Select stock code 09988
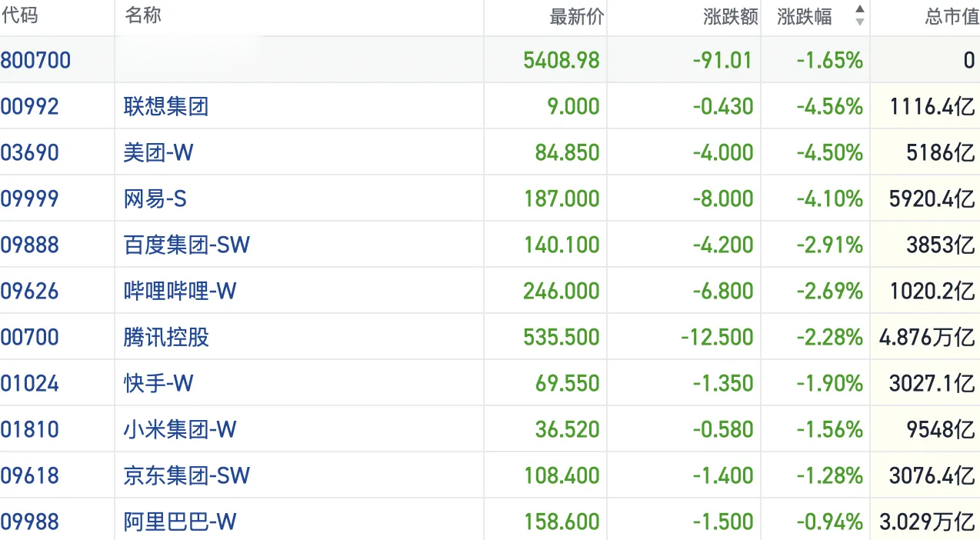 30,522
